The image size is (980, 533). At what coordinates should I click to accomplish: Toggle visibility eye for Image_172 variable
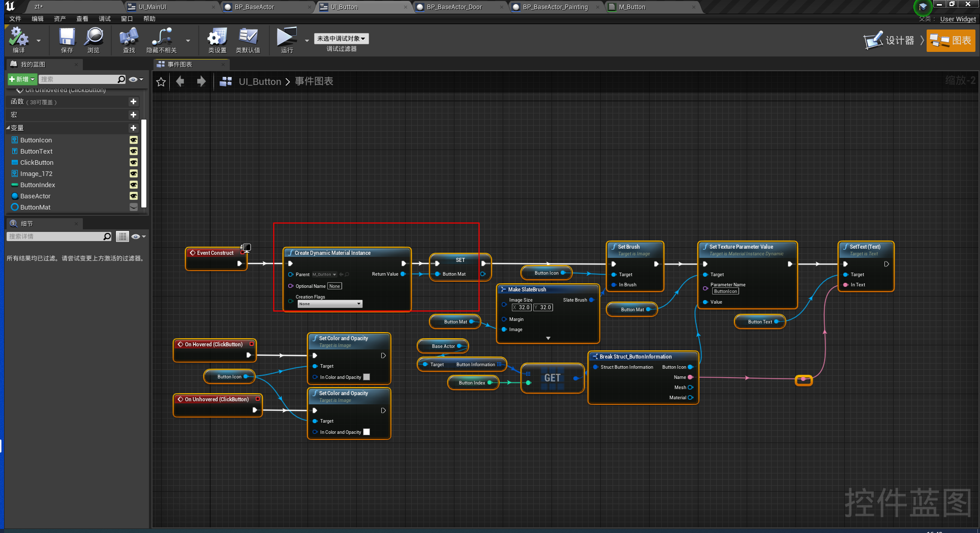(134, 173)
